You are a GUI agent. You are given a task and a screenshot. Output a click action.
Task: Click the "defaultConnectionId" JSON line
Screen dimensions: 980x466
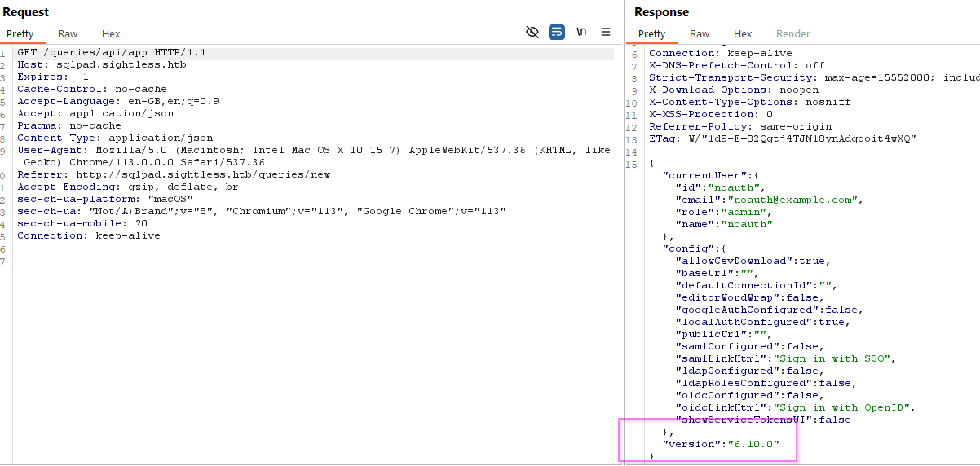pos(757,285)
